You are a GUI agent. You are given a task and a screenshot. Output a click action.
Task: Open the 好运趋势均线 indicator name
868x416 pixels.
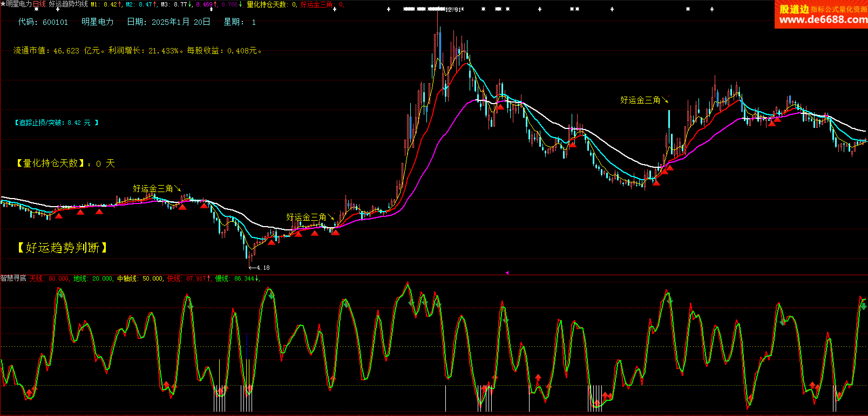pyautogui.click(x=68, y=4)
